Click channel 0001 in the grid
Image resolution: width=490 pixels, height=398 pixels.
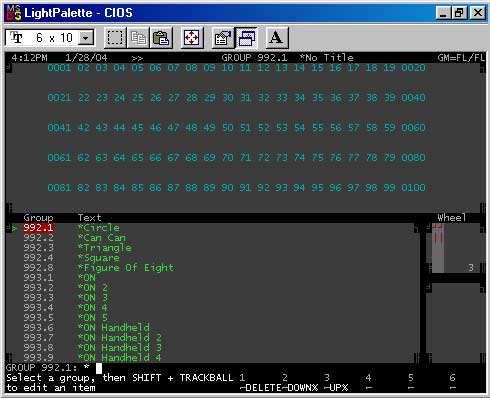[59, 68]
